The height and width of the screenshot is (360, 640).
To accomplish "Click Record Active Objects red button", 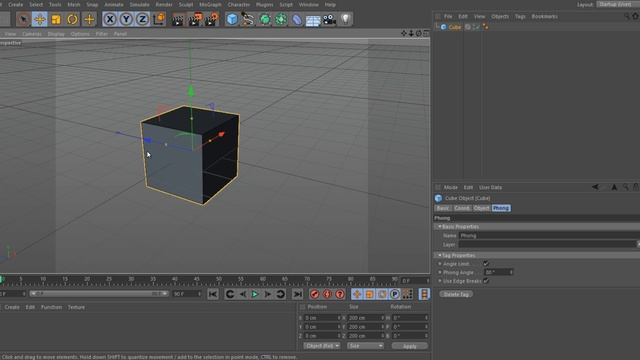I will coord(314,294).
